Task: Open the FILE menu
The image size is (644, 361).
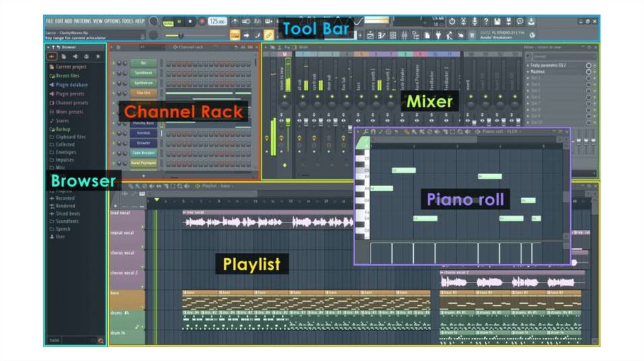Action: click(49, 21)
